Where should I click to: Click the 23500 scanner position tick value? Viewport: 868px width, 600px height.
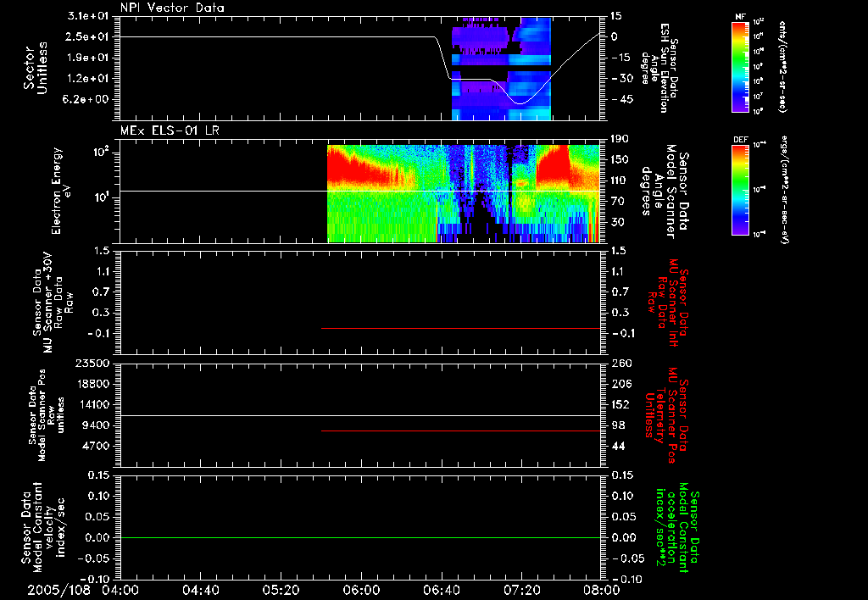(92, 363)
